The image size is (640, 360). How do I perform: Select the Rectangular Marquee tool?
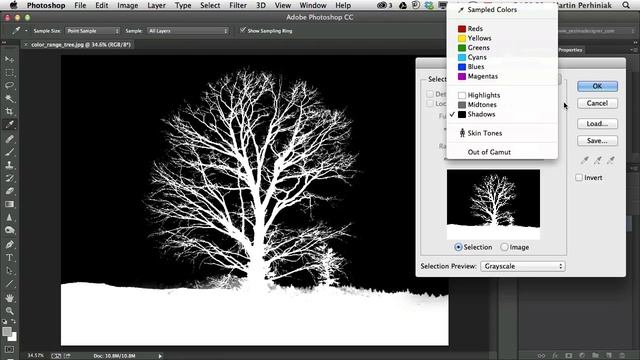pos(9,73)
